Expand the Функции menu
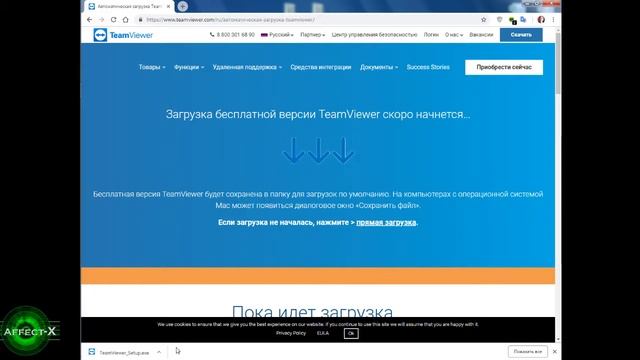 pyautogui.click(x=189, y=67)
